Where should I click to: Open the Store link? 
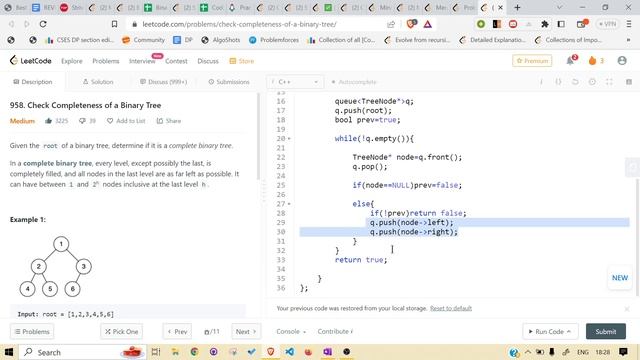[242, 61]
